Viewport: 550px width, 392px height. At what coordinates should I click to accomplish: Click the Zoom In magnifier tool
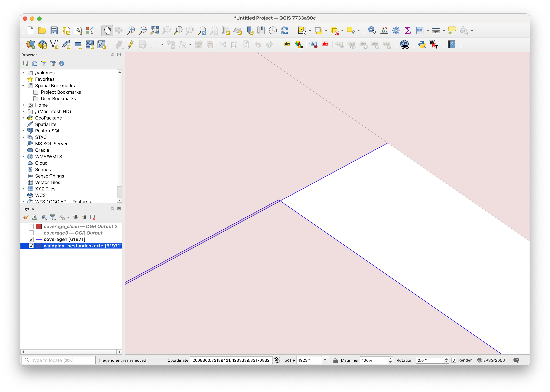click(x=131, y=31)
